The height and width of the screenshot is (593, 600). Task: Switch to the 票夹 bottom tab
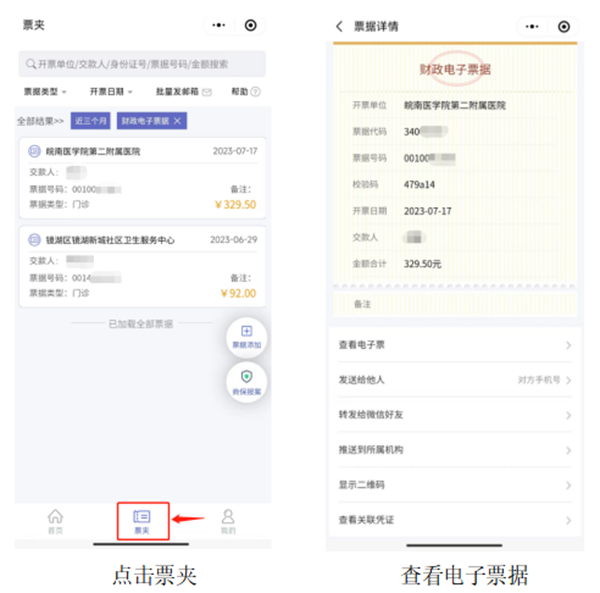click(142, 521)
